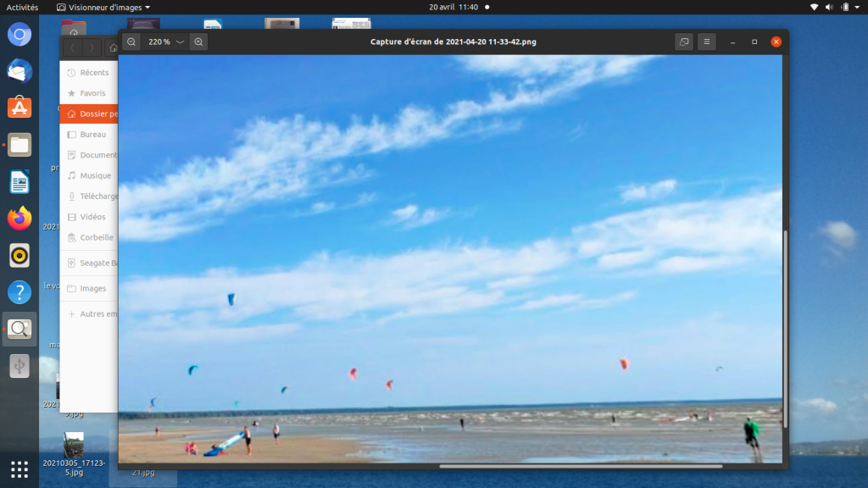
Task: Show applications grid at dock bottom
Action: (19, 468)
